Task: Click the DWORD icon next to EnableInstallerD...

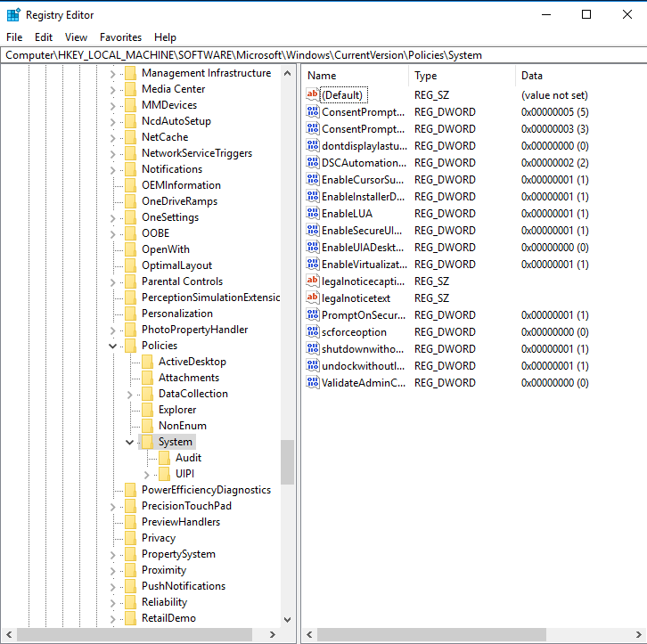Action: [312, 196]
